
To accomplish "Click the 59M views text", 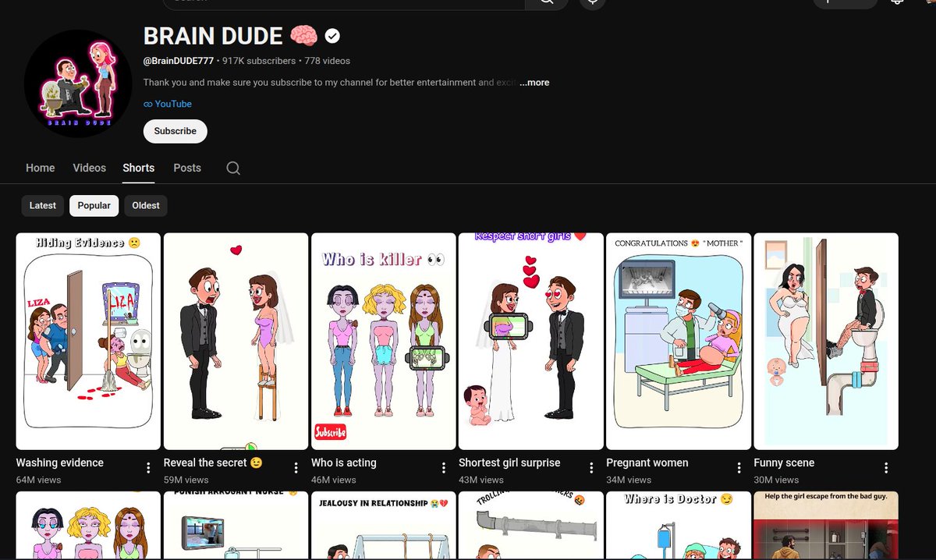I will 186,480.
